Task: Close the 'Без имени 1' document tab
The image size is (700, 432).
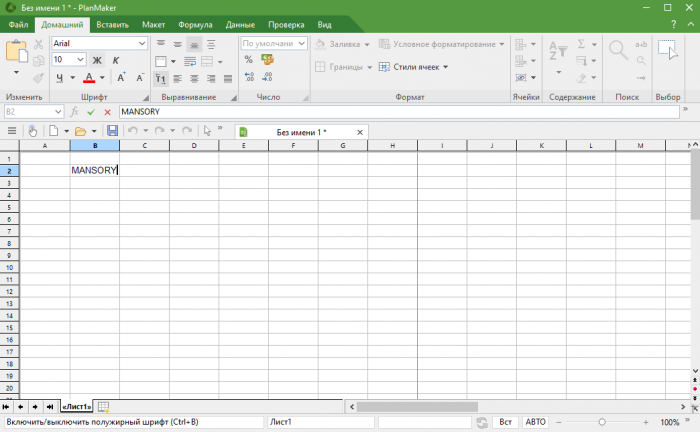Action: (360, 131)
